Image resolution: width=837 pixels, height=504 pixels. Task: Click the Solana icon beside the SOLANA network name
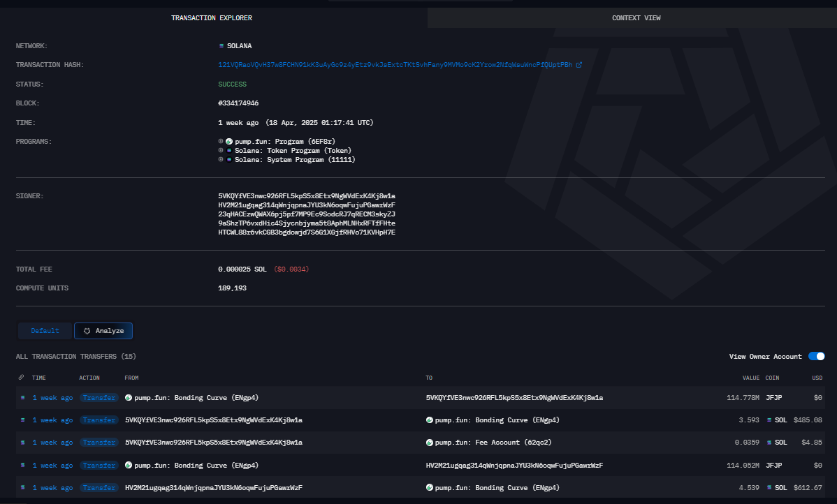[x=221, y=46]
